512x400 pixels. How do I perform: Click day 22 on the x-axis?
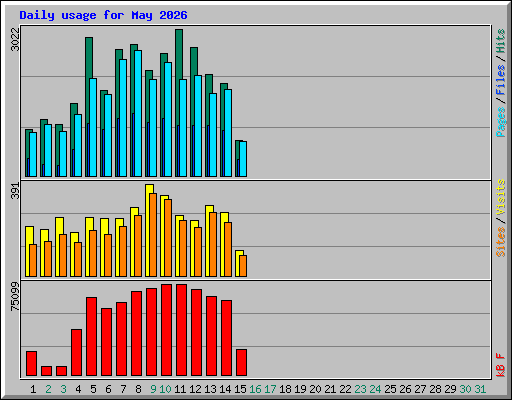pyautogui.click(x=345, y=389)
